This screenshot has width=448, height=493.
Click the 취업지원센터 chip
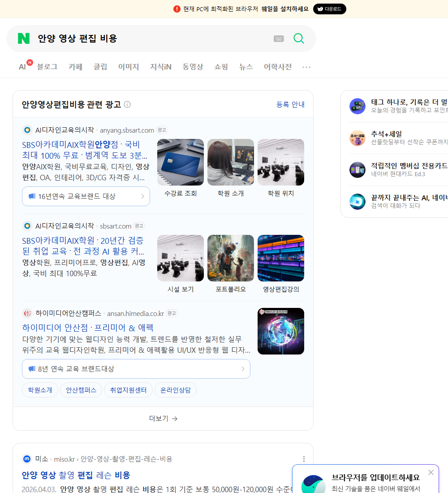(128, 390)
